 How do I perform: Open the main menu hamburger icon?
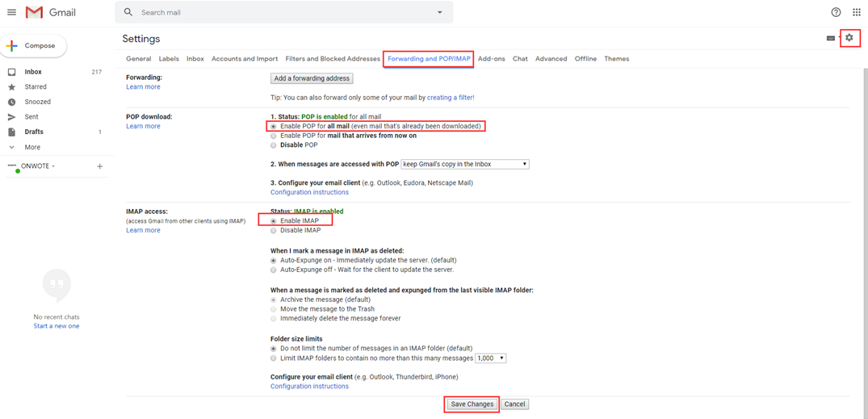click(11, 12)
